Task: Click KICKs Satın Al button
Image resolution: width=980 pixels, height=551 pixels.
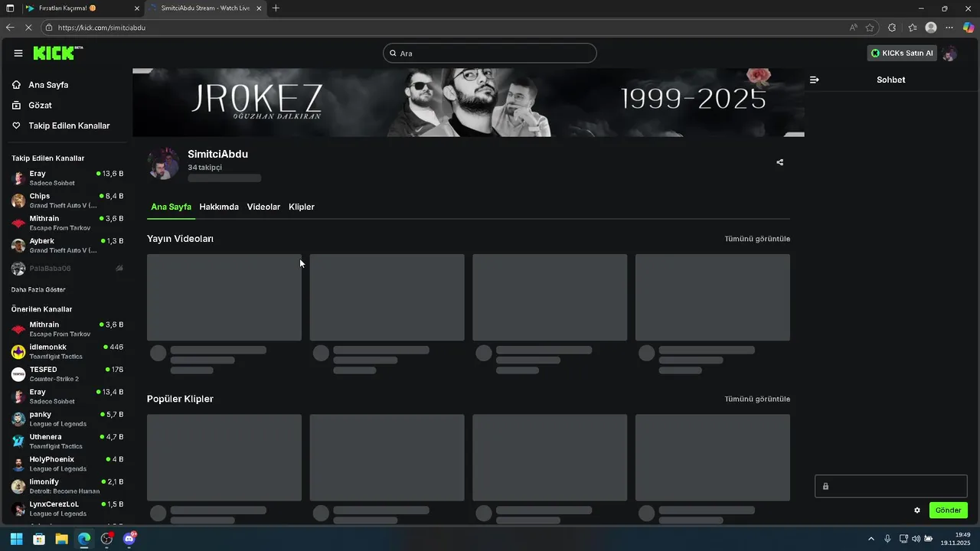Action: point(902,53)
